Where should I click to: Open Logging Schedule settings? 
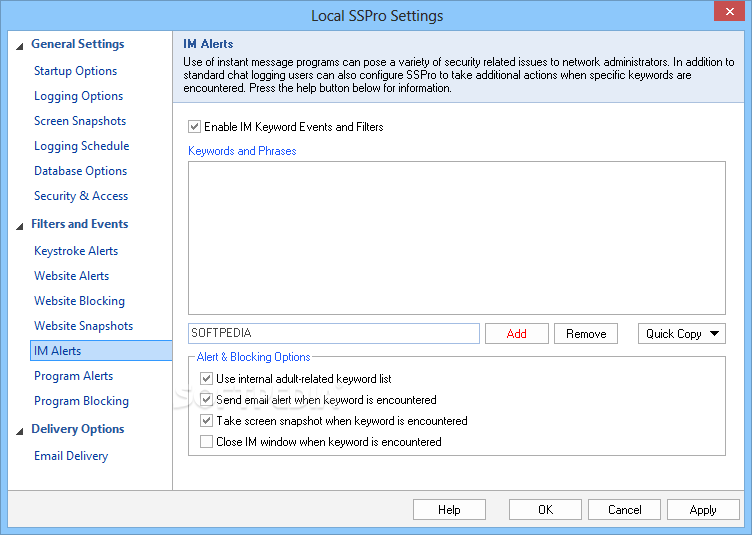[82, 146]
